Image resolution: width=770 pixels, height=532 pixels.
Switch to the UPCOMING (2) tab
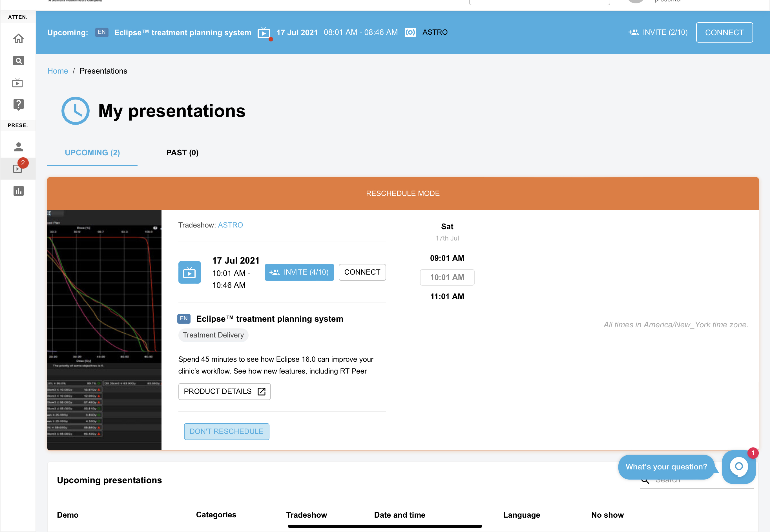(x=92, y=153)
